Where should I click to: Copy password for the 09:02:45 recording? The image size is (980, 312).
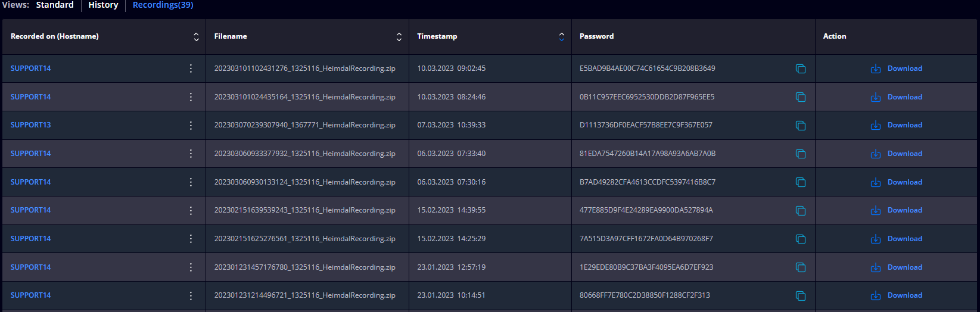801,68
